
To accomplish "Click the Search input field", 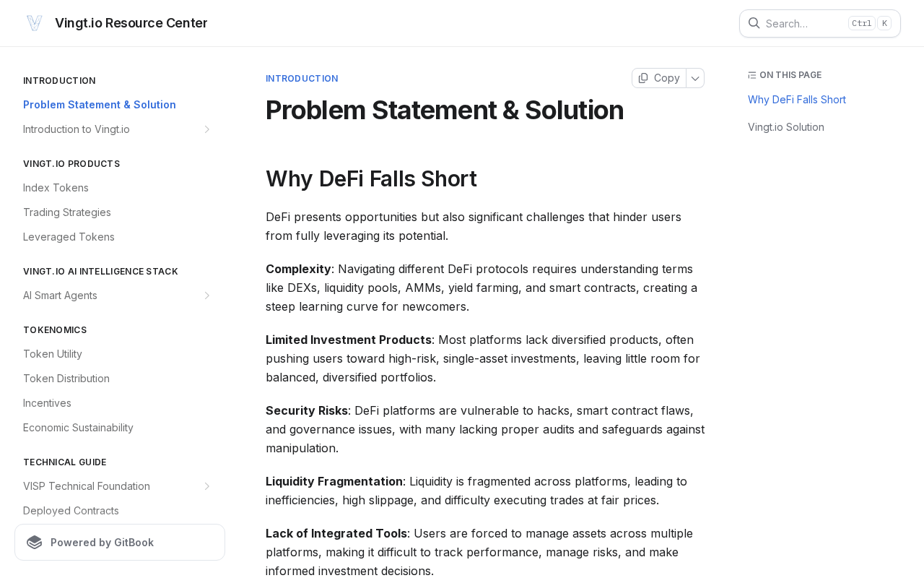I will tap(820, 23).
